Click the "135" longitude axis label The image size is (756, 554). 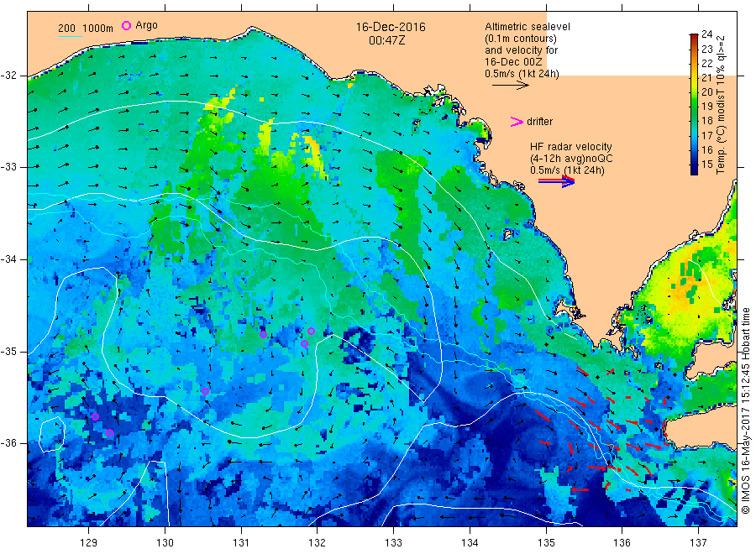(x=546, y=542)
